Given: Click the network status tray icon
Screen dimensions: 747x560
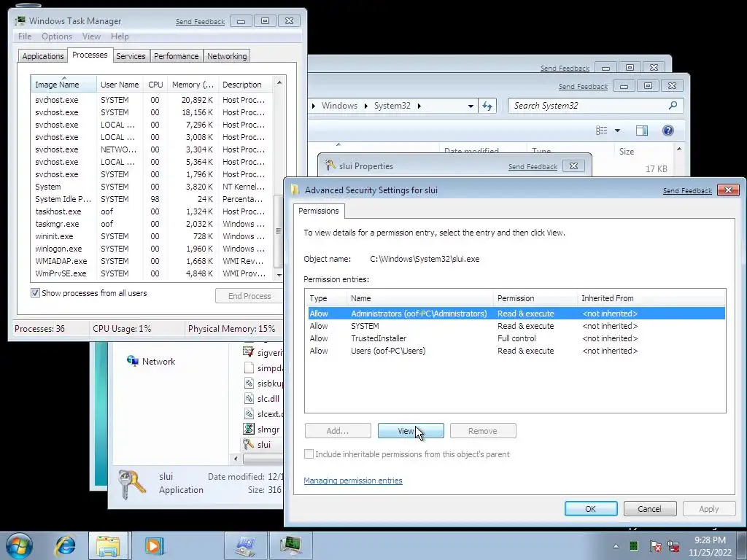Looking at the screenshot, I should pyautogui.click(x=673, y=546).
